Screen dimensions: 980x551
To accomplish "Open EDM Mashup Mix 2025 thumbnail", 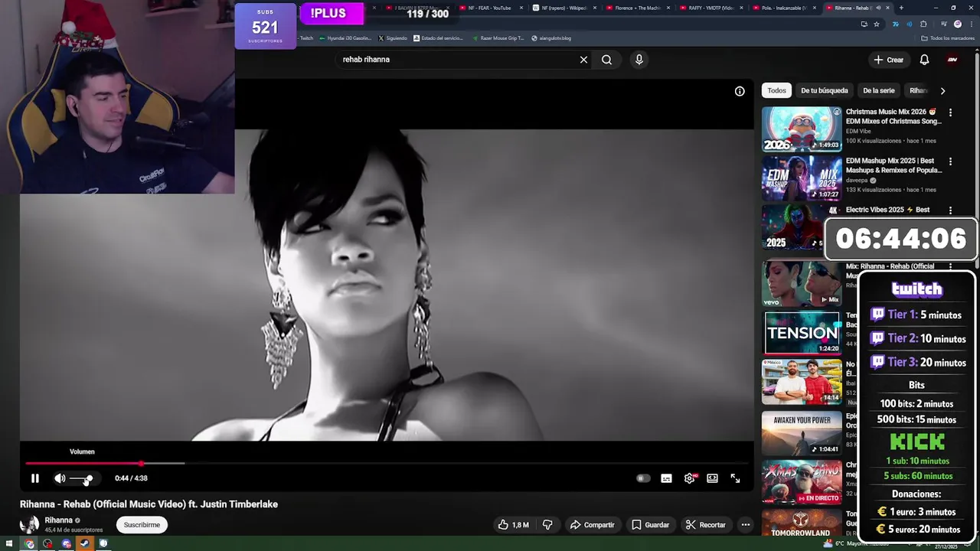I will 802,178.
